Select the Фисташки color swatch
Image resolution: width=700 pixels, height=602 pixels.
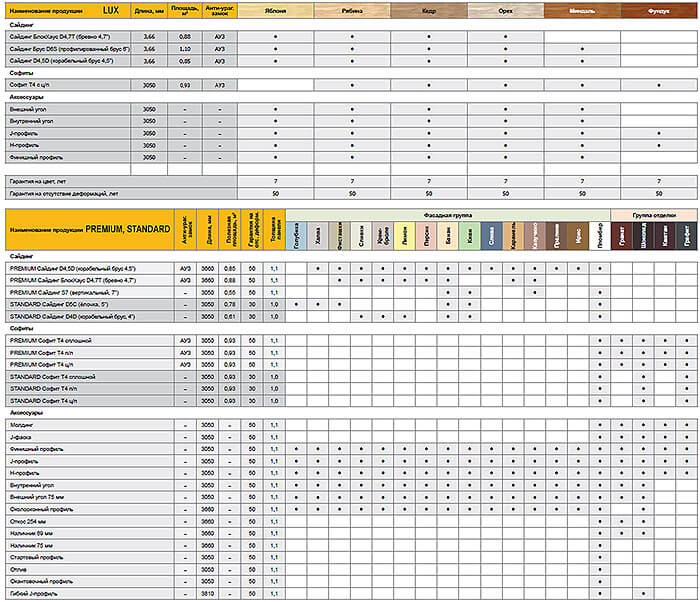[x=340, y=235]
